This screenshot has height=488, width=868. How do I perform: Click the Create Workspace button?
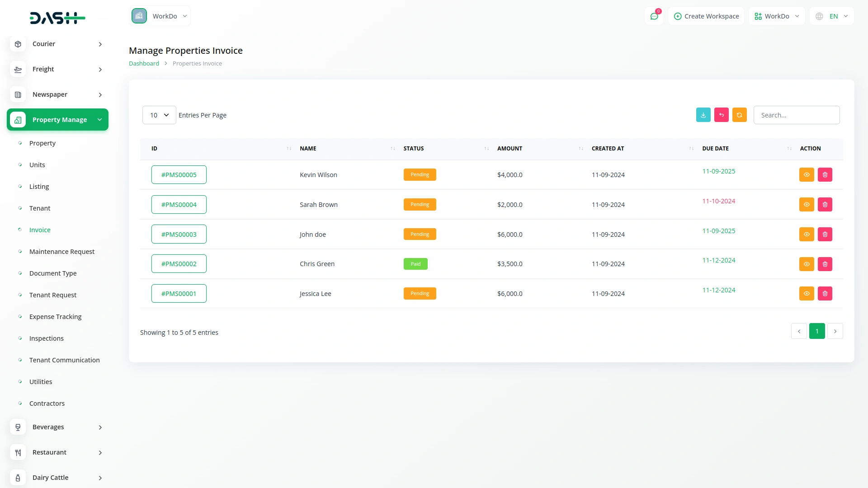tap(706, 16)
